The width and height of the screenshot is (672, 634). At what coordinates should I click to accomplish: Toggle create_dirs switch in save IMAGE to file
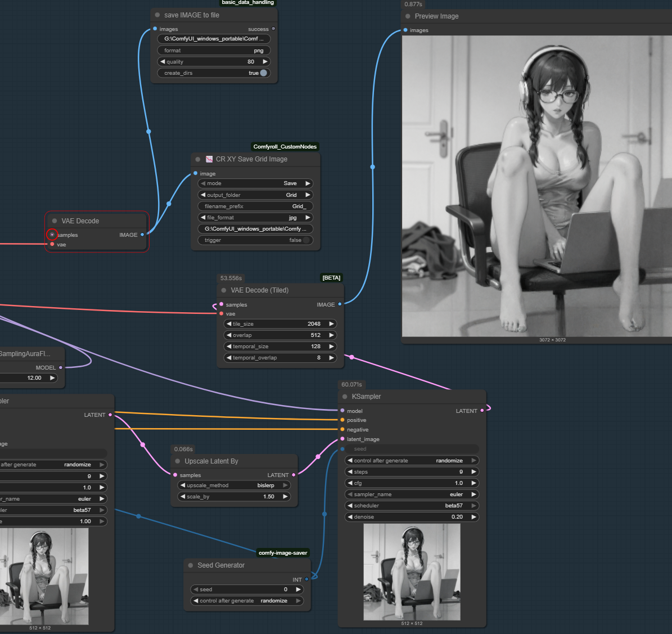[264, 73]
